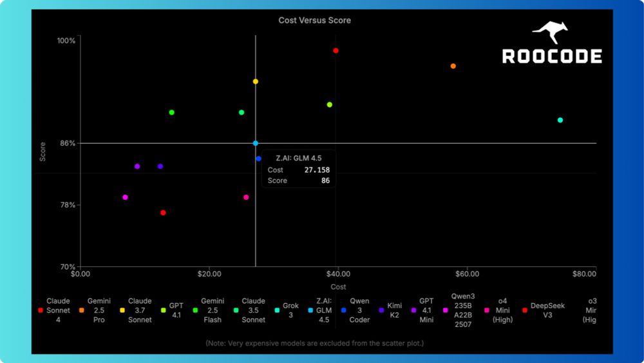Select the indigo Kimi K2 data point
644x363 pixels.
(x=160, y=166)
